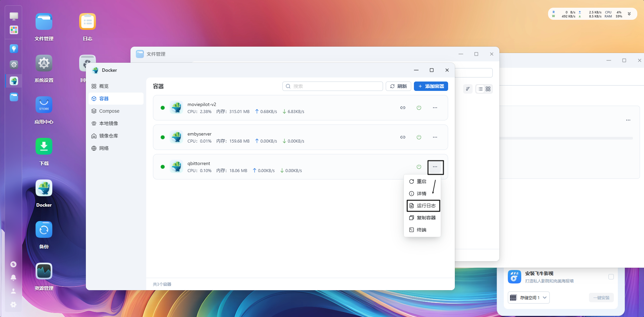Switch file manager to grid view
The width and height of the screenshot is (644, 317).
[x=488, y=89]
